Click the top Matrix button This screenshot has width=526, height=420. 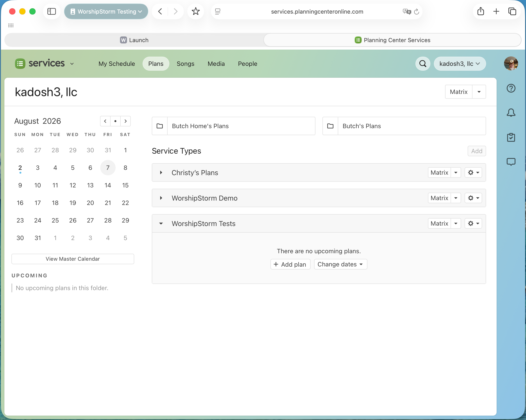(x=459, y=92)
